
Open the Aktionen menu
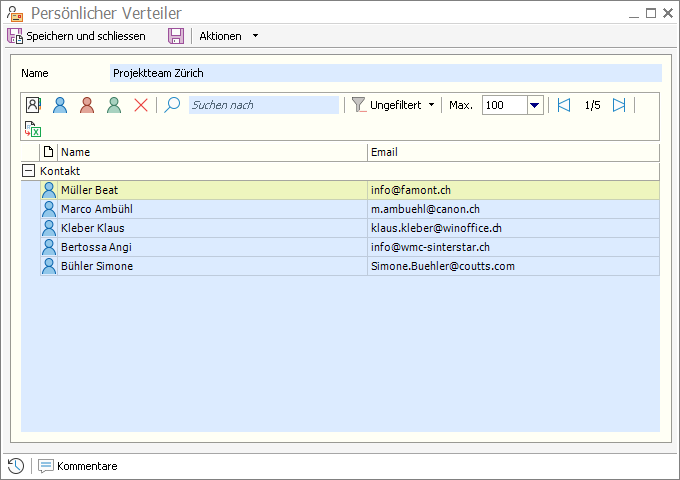point(228,36)
